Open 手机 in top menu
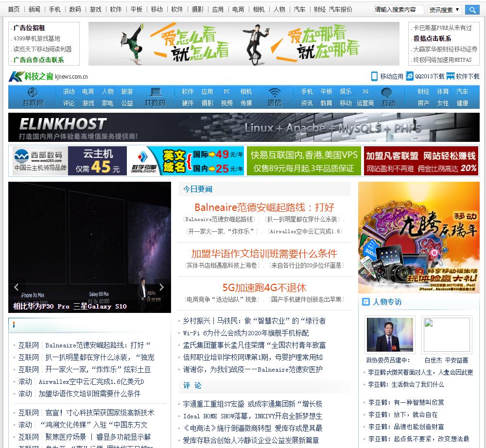The image size is (486, 448). [x=54, y=10]
